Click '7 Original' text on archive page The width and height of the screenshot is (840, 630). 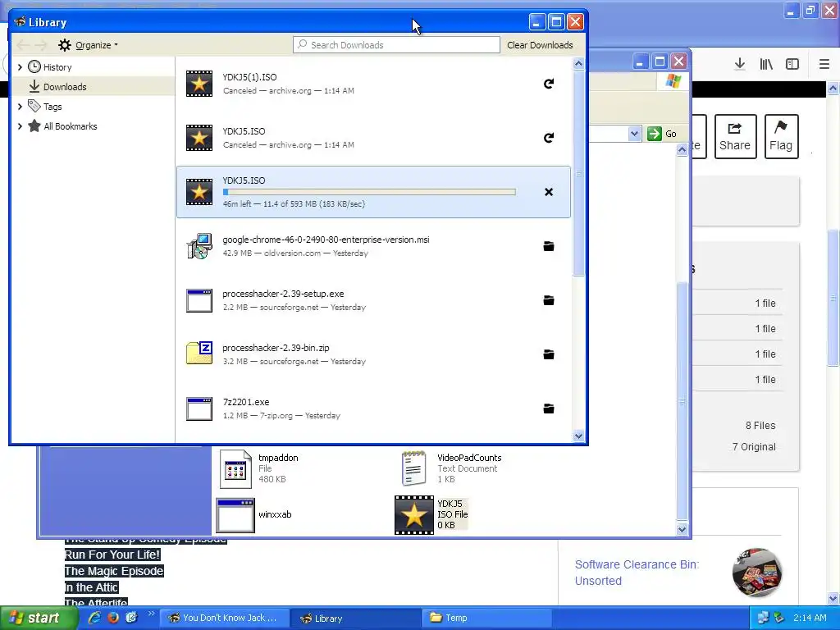click(754, 447)
